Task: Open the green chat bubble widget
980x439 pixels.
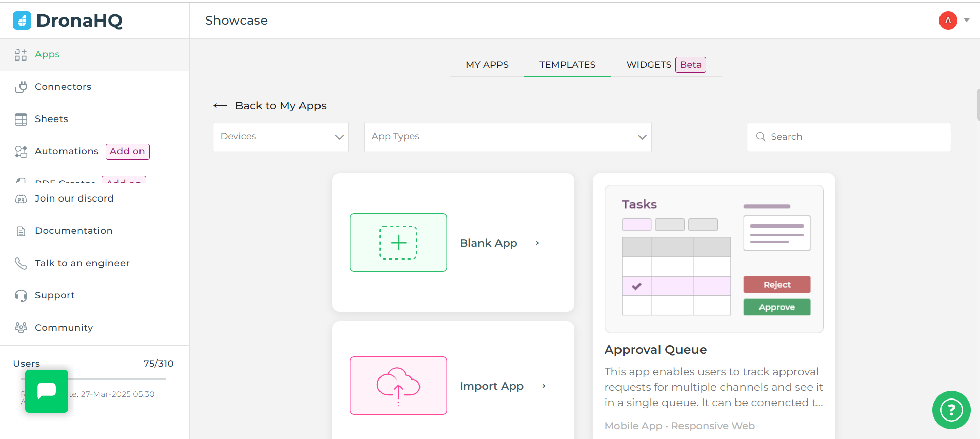Action: click(x=47, y=391)
